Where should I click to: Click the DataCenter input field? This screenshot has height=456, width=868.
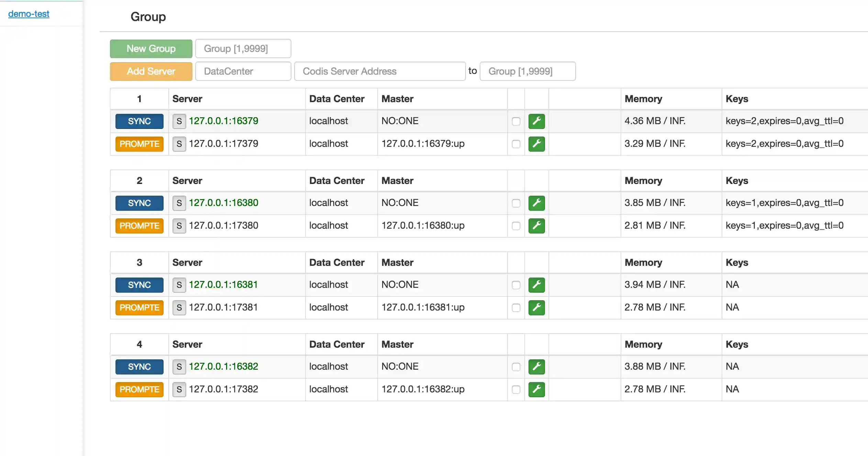(243, 71)
